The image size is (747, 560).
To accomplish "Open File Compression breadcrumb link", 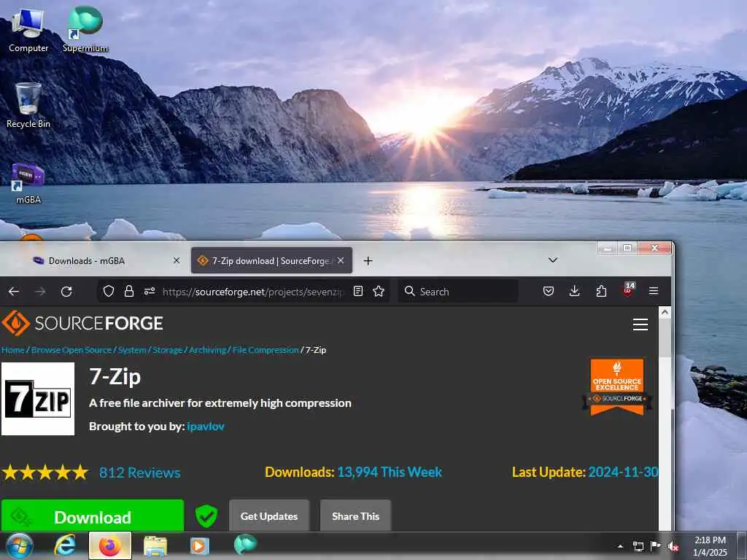I will tap(266, 350).
